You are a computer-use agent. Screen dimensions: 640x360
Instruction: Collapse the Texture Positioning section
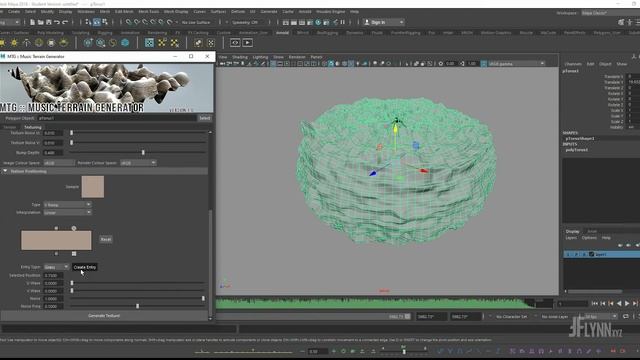(5, 171)
